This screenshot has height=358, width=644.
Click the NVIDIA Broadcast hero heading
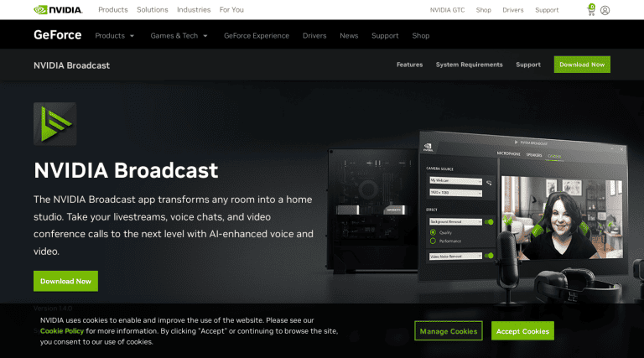(126, 170)
